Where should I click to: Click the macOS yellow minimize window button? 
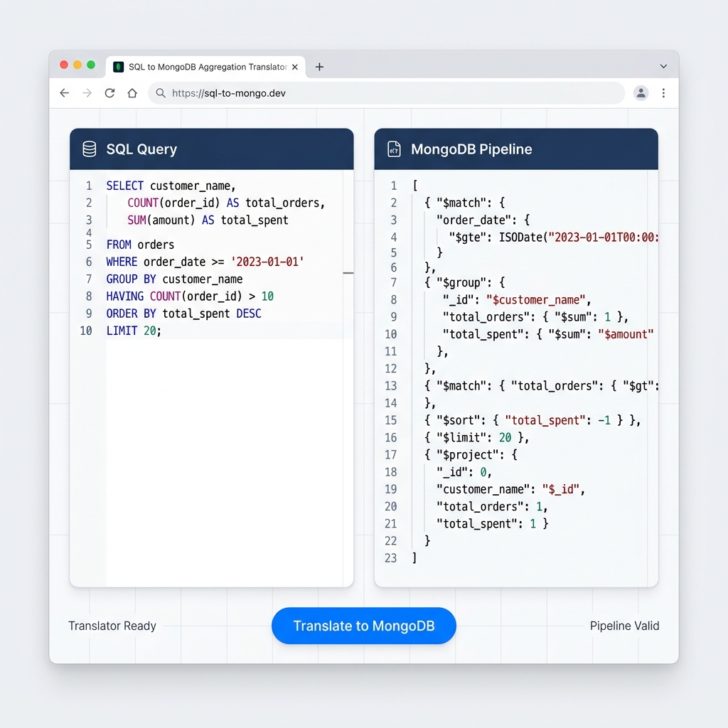[77, 65]
